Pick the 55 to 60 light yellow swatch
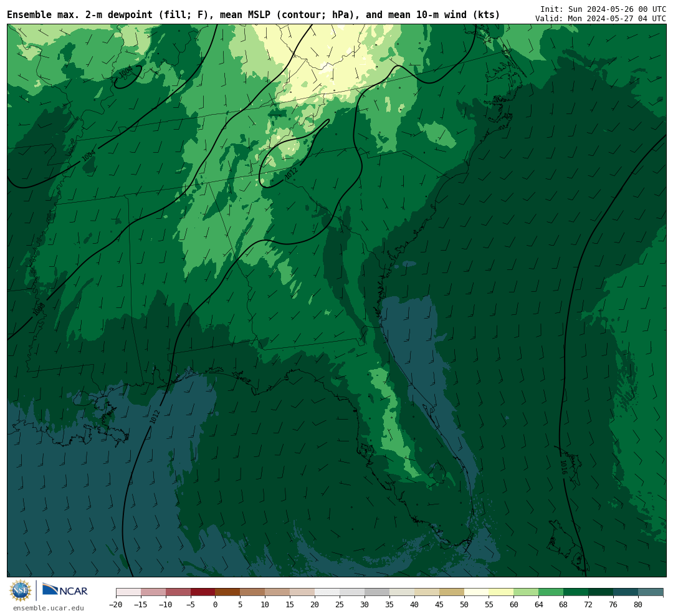Screen dimensions: 673x616 (x=501, y=592)
